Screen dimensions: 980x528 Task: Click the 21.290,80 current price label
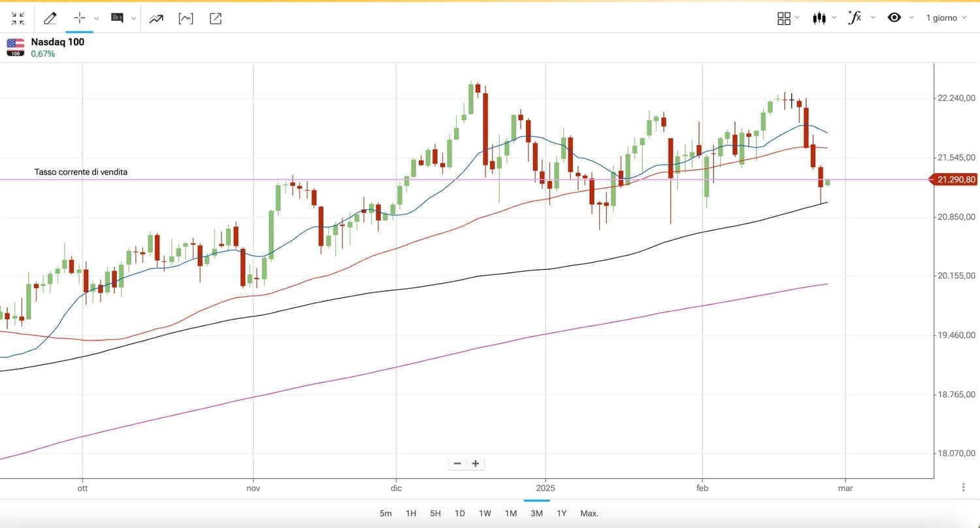click(956, 180)
